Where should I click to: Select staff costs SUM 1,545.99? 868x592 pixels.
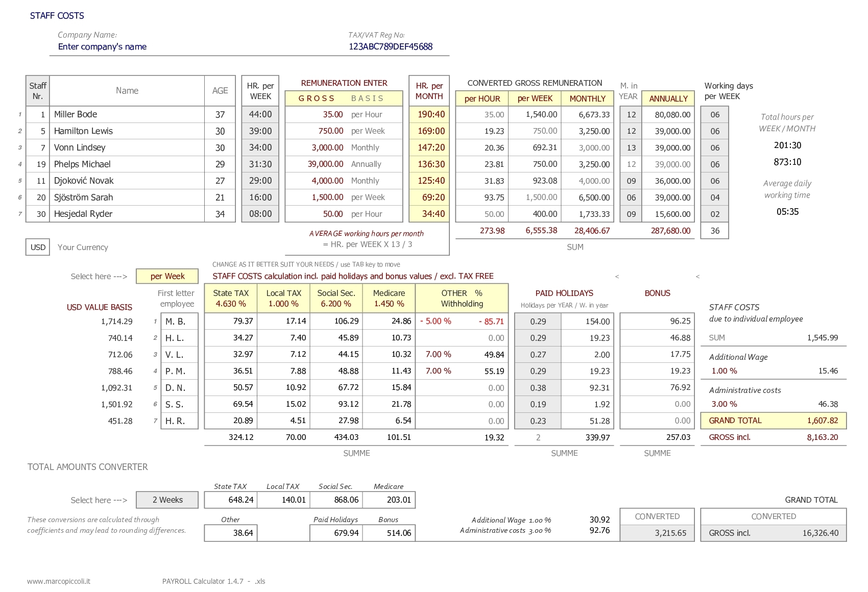823,338
